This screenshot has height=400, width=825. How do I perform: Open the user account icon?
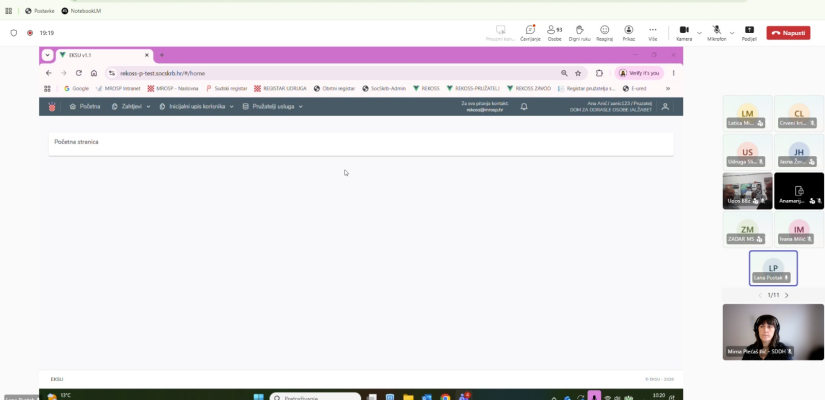pos(665,106)
